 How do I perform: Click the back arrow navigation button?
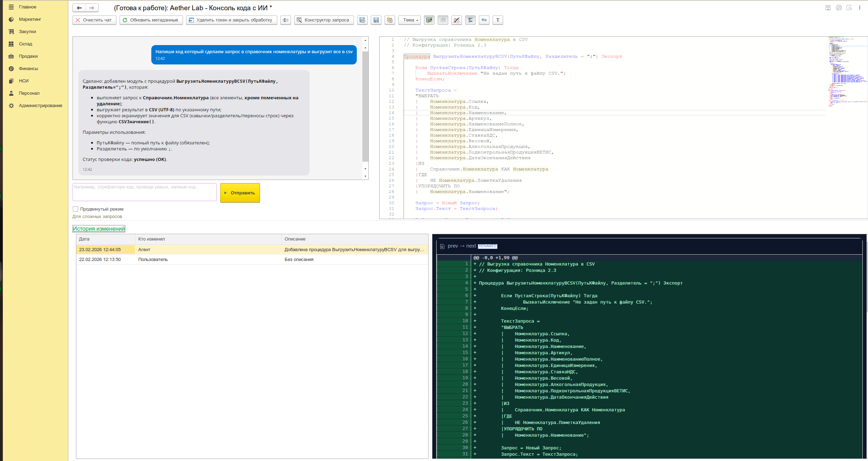pos(79,8)
